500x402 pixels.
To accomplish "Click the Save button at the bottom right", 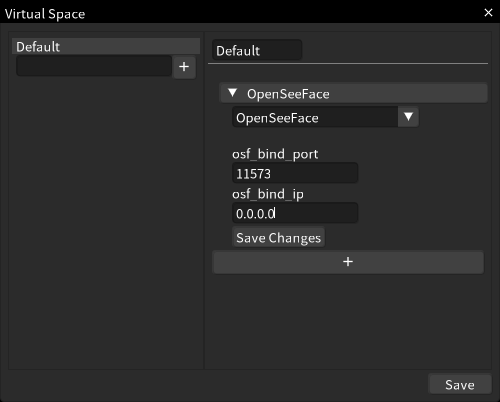I will tap(460, 384).
